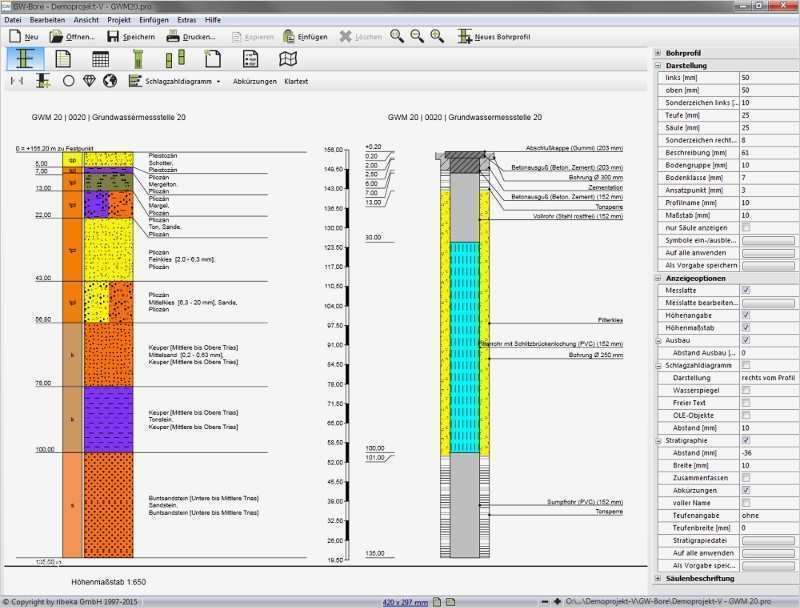This screenshot has height=608, width=800.
Task: Open the Ansicht menu
Action: coord(86,20)
